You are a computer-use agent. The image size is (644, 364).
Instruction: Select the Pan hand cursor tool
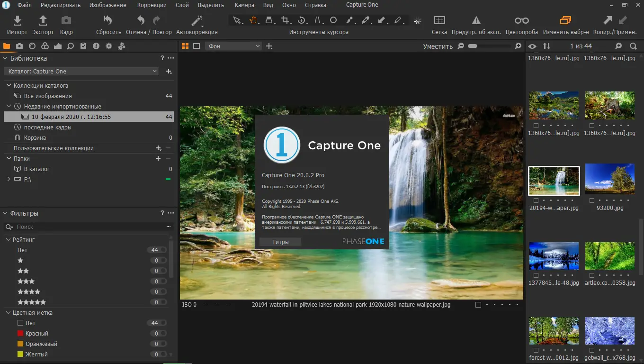coord(253,20)
